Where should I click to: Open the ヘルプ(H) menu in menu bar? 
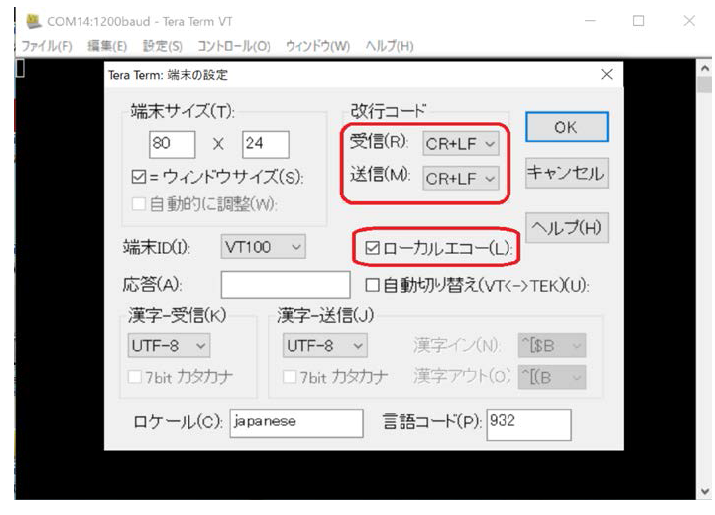tap(389, 46)
